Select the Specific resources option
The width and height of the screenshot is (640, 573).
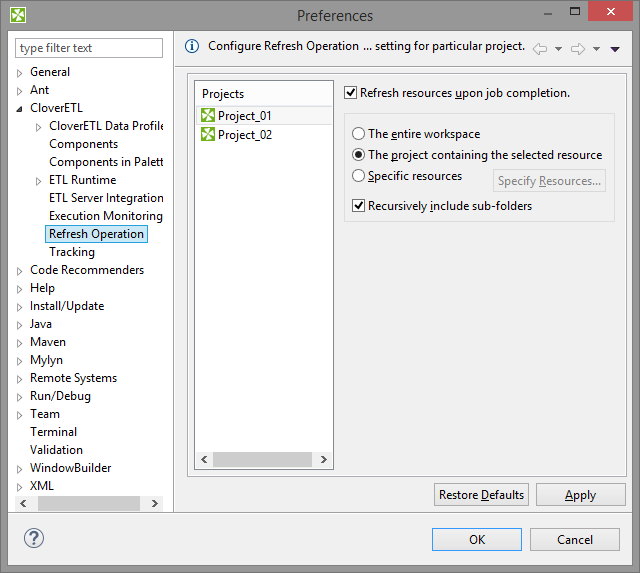[358, 175]
